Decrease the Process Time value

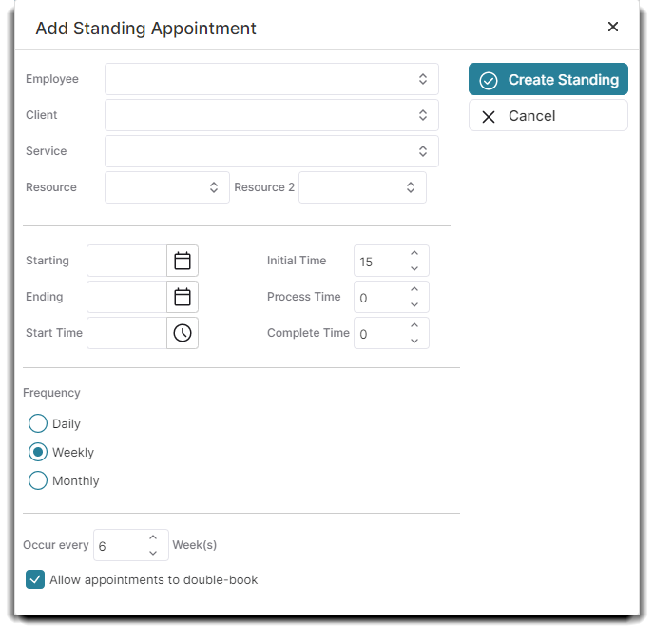point(414,304)
